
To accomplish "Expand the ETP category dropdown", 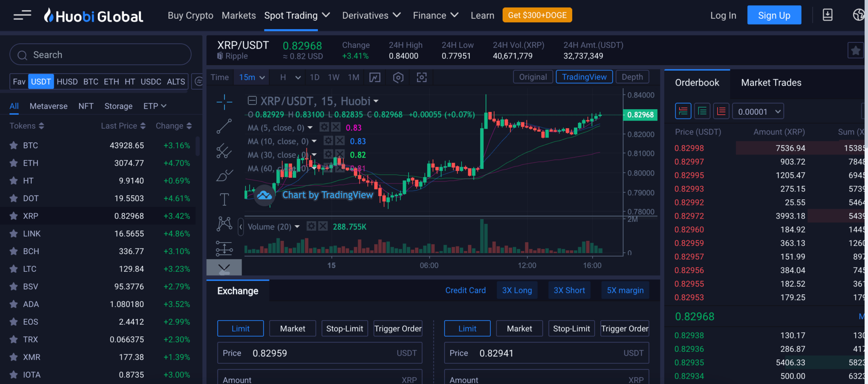I will tap(155, 106).
